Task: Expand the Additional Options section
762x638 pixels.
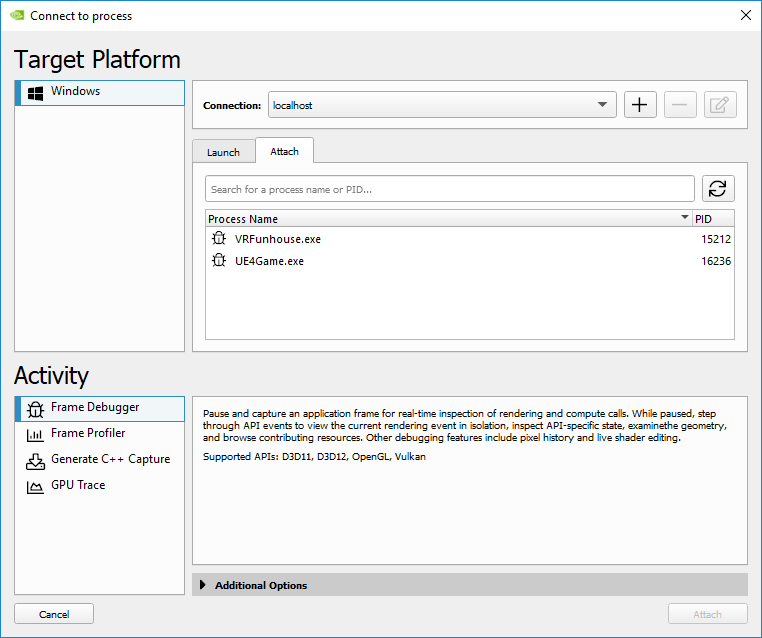Action: tap(260, 585)
